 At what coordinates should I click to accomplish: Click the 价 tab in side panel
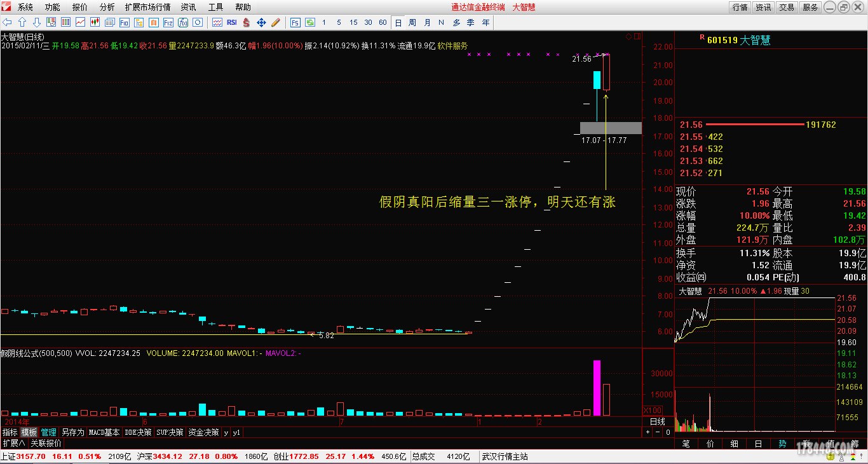coord(710,444)
